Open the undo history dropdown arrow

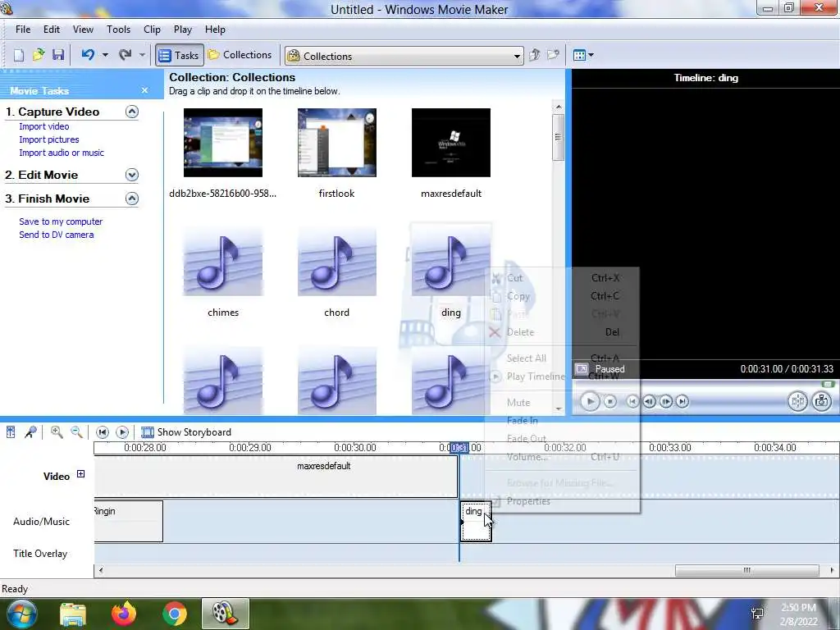pyautogui.click(x=105, y=55)
